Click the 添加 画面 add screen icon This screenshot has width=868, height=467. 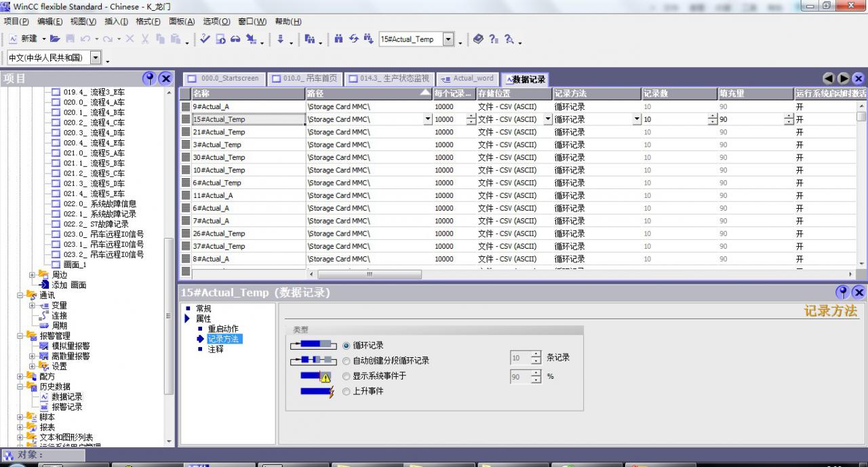pyautogui.click(x=45, y=285)
